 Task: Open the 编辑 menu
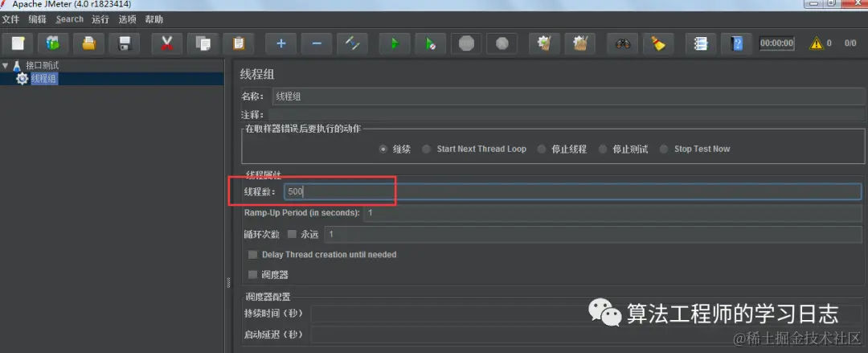point(38,19)
